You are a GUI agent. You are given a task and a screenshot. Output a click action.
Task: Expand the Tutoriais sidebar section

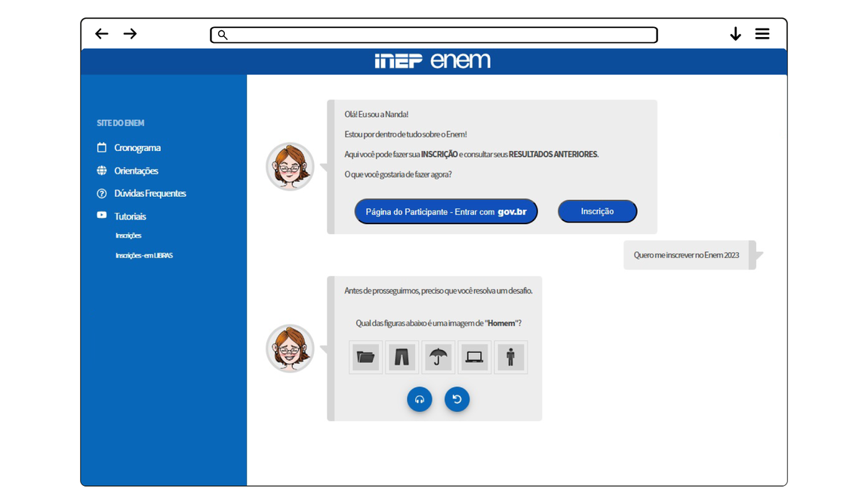coord(130,217)
